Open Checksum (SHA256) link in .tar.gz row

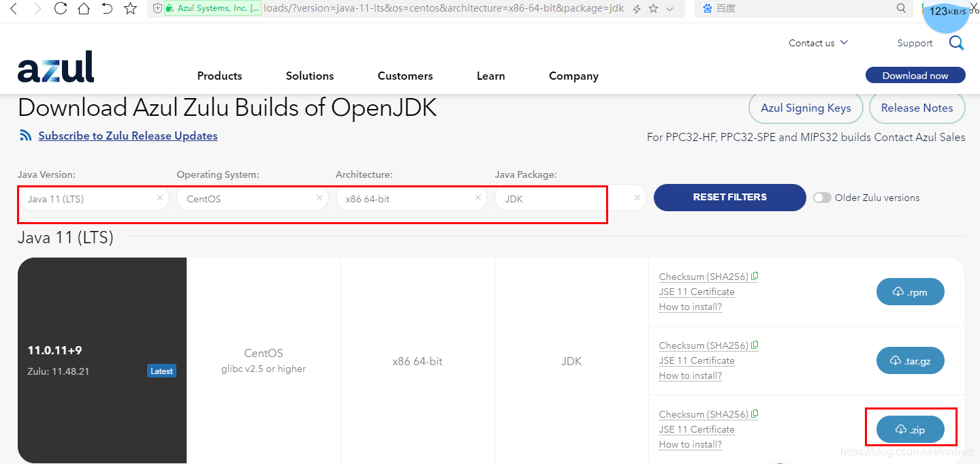(x=704, y=345)
